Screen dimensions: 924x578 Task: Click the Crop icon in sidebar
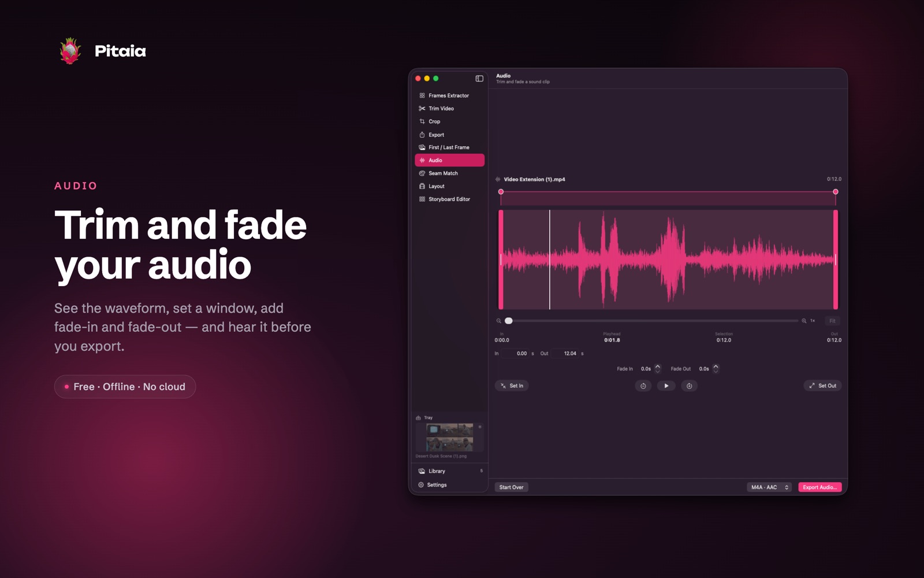pos(422,121)
